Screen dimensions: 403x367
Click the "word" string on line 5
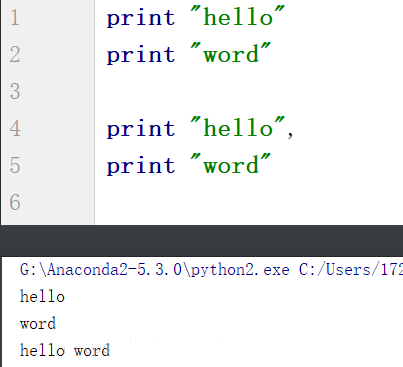point(231,164)
